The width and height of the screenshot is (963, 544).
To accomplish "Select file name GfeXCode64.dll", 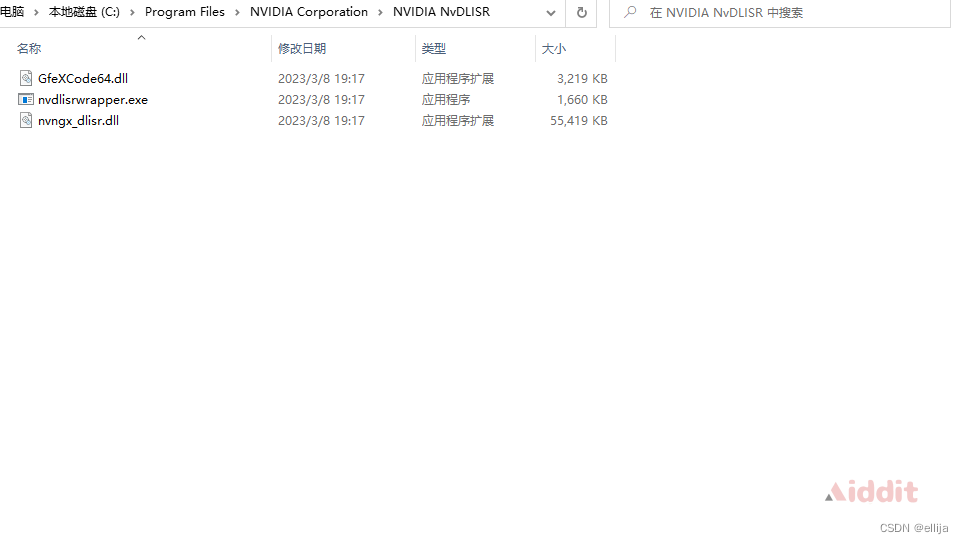I will pos(83,79).
